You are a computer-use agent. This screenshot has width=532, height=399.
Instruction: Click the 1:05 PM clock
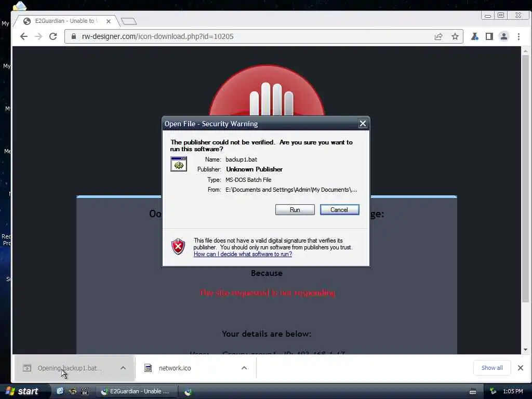click(x=513, y=391)
